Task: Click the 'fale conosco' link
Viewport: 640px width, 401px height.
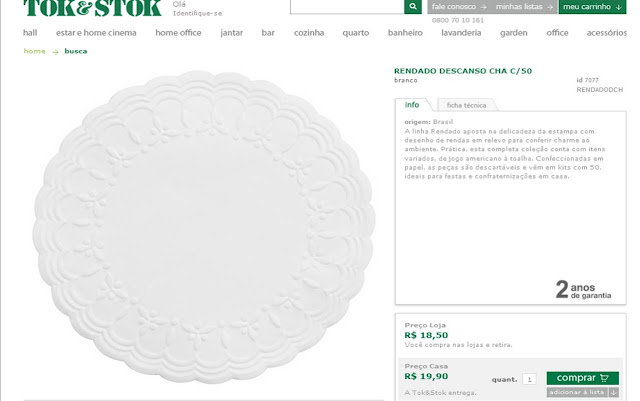Action: pos(459,7)
